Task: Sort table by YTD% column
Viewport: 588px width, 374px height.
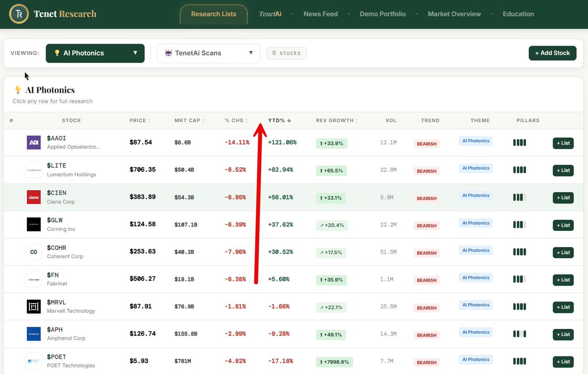Action: pyautogui.click(x=279, y=121)
